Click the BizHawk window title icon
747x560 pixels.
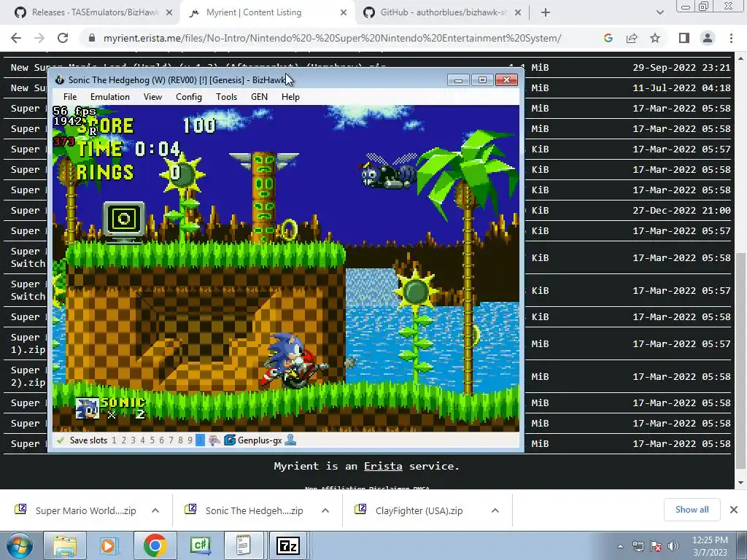60,80
